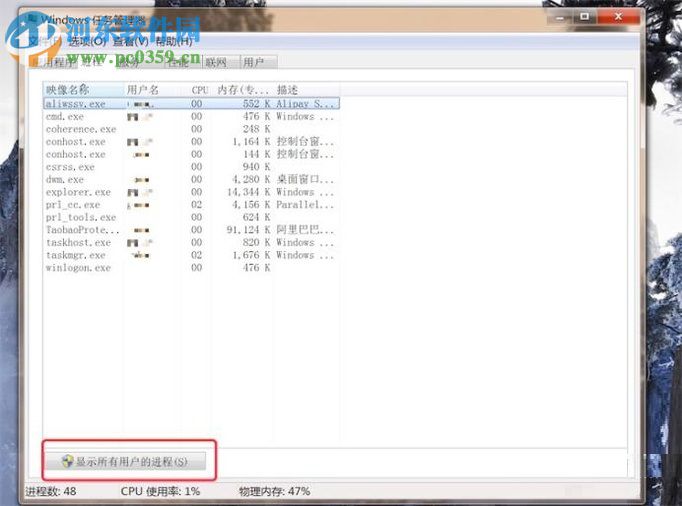
Task: Select the dwm.exe process row
Action: (x=191, y=179)
